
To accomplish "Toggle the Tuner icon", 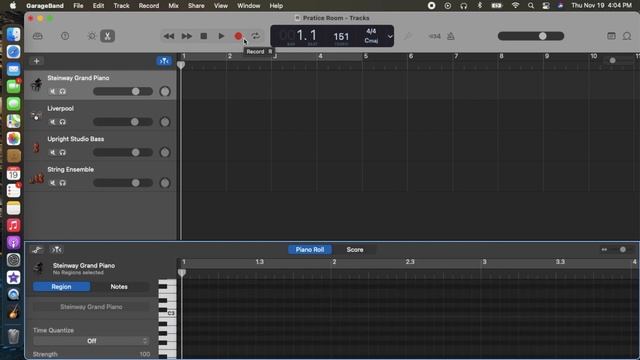I will point(407,36).
